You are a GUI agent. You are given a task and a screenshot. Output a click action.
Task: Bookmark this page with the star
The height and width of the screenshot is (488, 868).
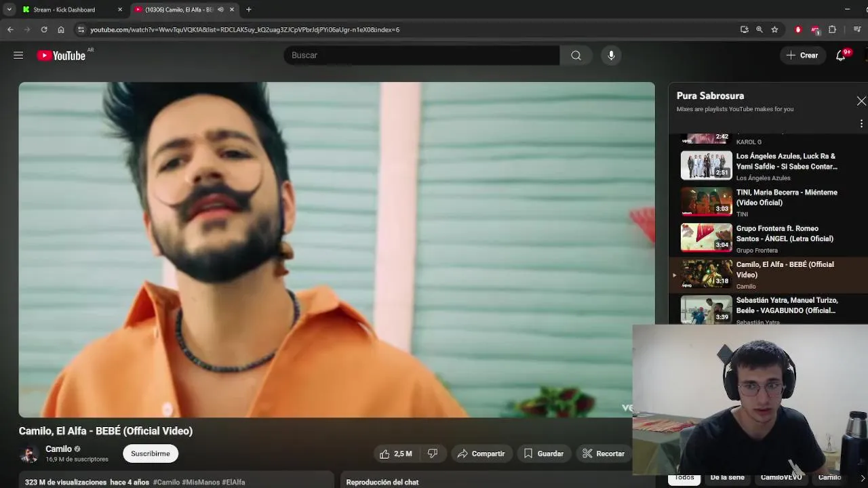click(774, 30)
